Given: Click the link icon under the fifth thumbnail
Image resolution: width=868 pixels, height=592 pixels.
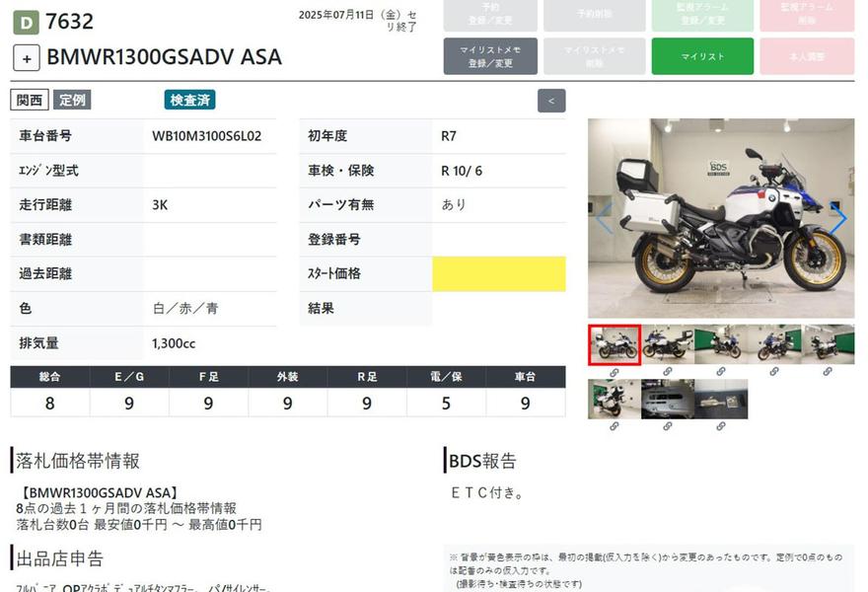Looking at the screenshot, I should pos(827,372).
